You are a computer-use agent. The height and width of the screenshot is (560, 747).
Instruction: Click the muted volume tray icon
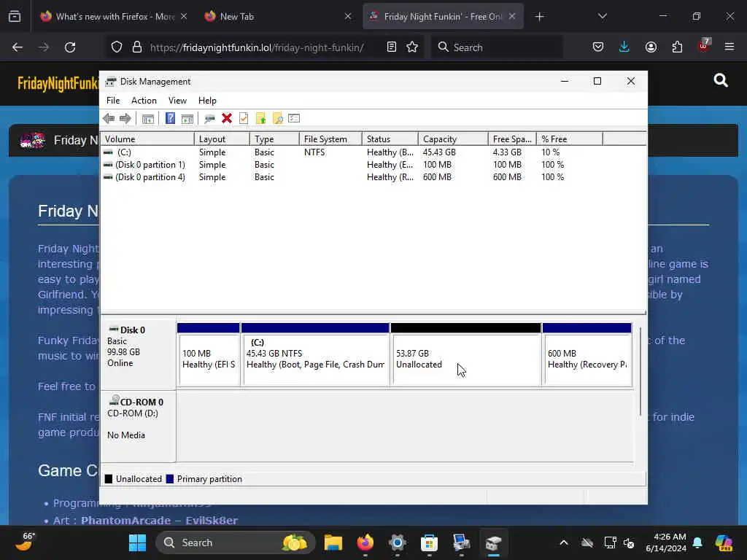tap(630, 542)
